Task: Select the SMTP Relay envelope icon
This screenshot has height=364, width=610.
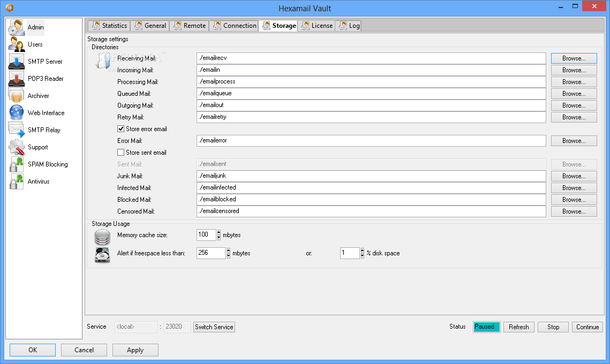Action: [x=17, y=130]
